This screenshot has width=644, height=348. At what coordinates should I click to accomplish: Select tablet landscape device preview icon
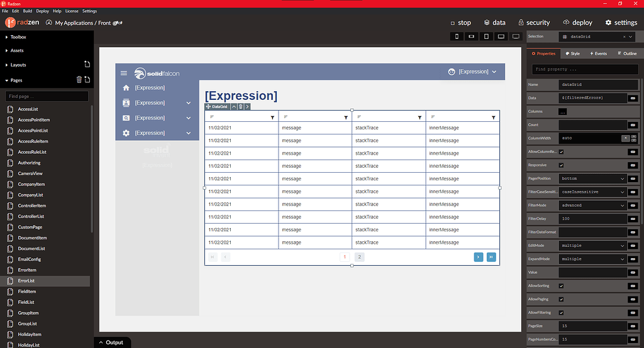click(x=501, y=36)
